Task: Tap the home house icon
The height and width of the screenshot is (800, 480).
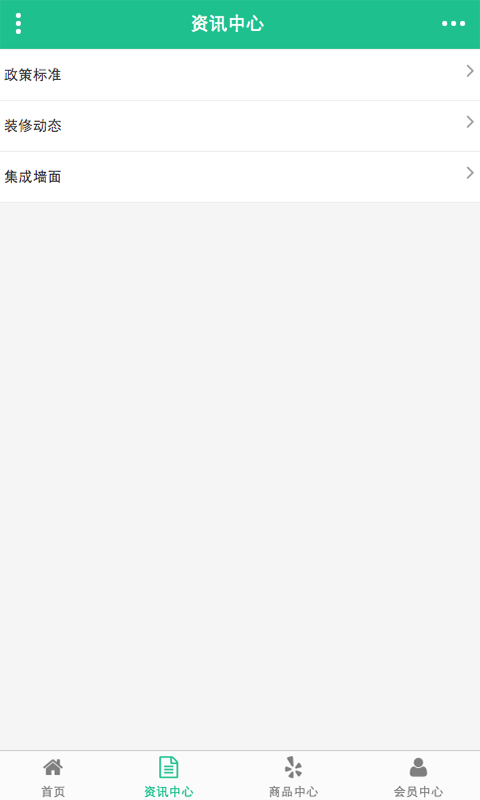Action: [x=53, y=767]
